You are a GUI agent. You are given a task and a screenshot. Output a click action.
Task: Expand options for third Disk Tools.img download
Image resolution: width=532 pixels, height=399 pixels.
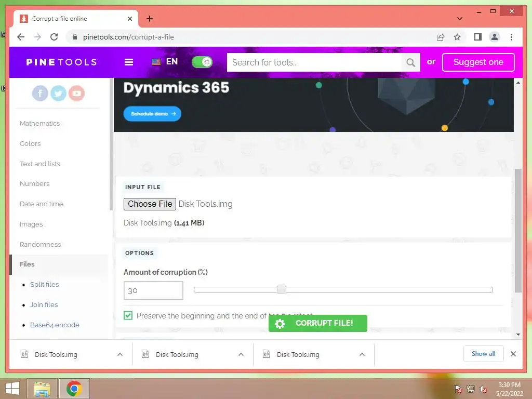(x=362, y=354)
